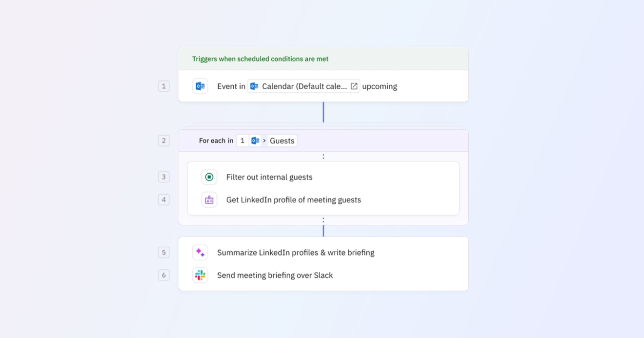Click the 'upcoming' label in the trigger
Viewport: 644px width, 338px height.
[x=380, y=86]
